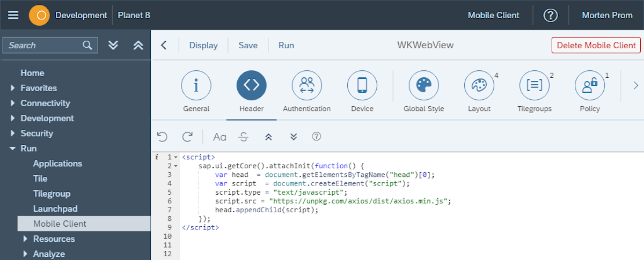This screenshot has height=260, width=644.
Task: Expand the Development tree node
Action: click(13, 118)
